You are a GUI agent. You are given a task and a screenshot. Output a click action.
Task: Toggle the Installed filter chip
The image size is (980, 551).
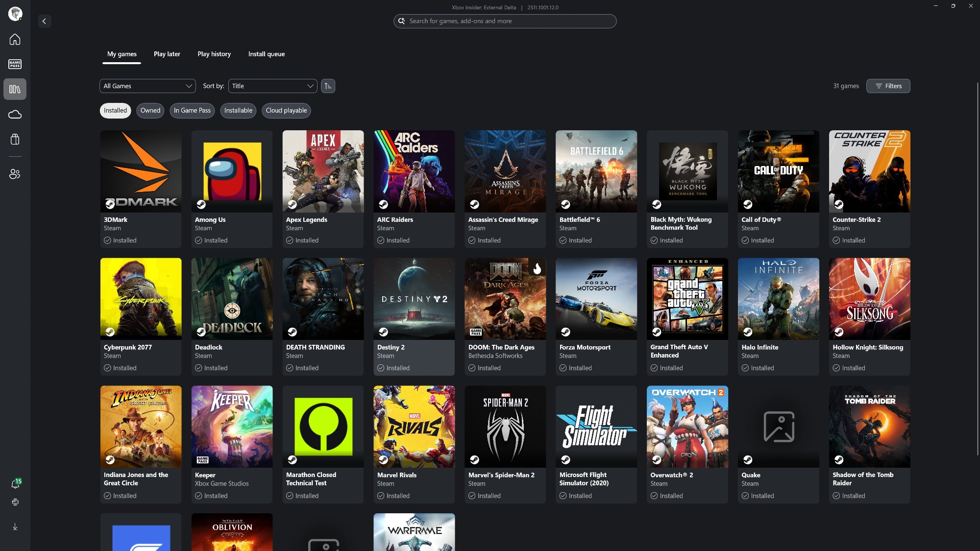tap(115, 111)
